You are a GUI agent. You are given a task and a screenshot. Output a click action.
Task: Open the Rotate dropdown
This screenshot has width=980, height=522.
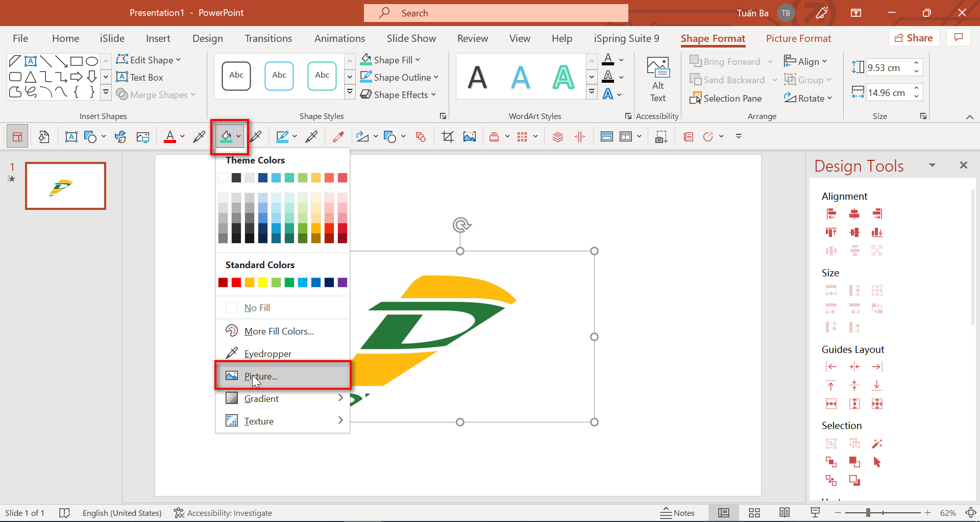(x=808, y=98)
